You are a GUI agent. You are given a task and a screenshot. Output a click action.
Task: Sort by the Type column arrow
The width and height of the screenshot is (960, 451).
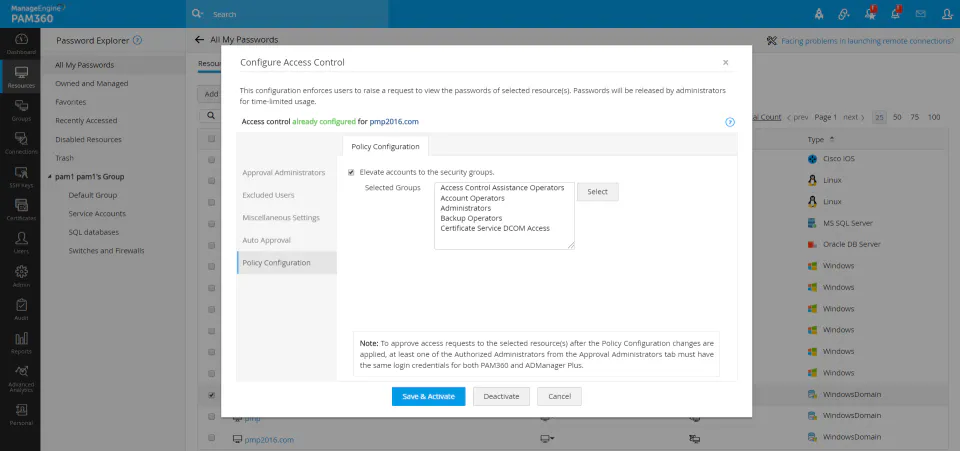[x=834, y=140]
